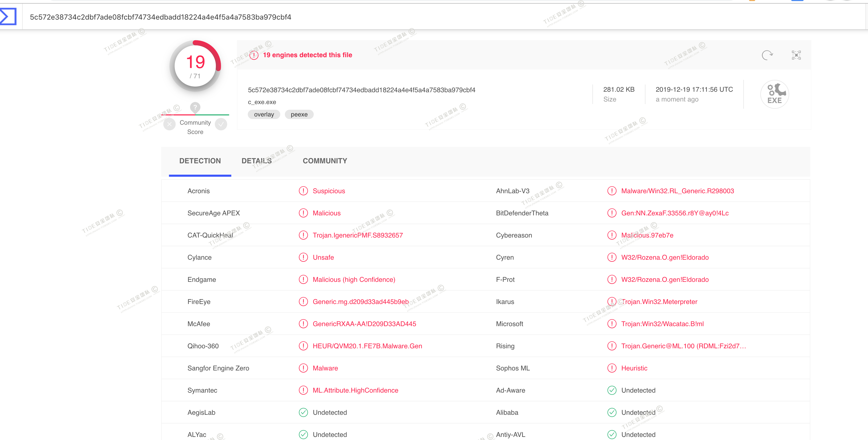Click the reanalyze refresh icon
Image resolution: width=868 pixels, height=440 pixels.
[767, 55]
